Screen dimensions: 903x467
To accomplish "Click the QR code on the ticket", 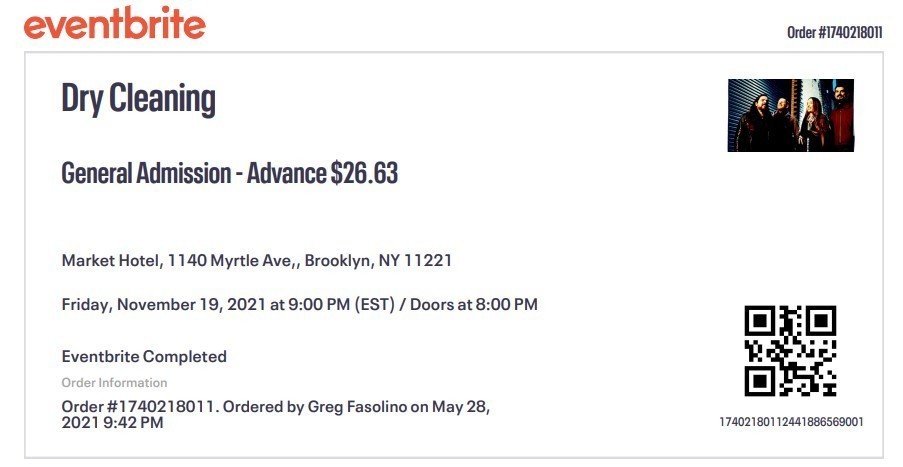I will point(790,351).
